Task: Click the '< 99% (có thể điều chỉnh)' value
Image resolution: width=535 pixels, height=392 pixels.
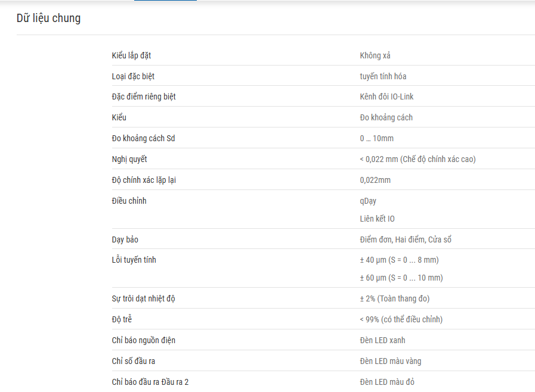Action: [401, 319]
